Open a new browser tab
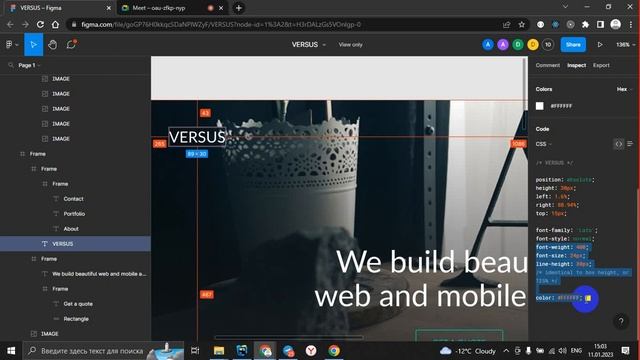The width and height of the screenshot is (640, 360). click(239, 8)
